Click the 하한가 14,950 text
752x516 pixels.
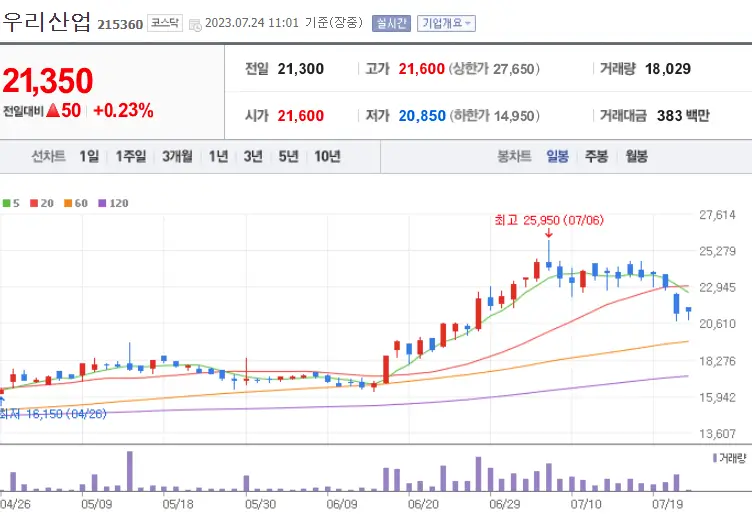494,116
